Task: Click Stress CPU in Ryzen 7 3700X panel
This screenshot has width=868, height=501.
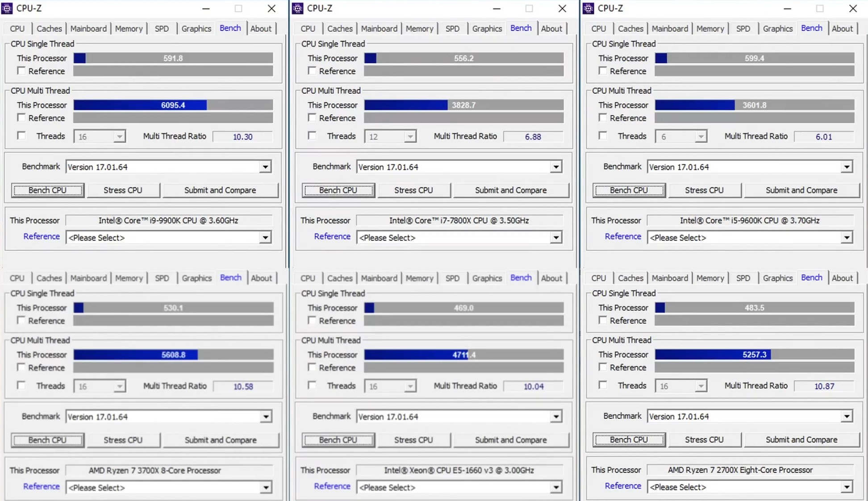Action: [123, 440]
